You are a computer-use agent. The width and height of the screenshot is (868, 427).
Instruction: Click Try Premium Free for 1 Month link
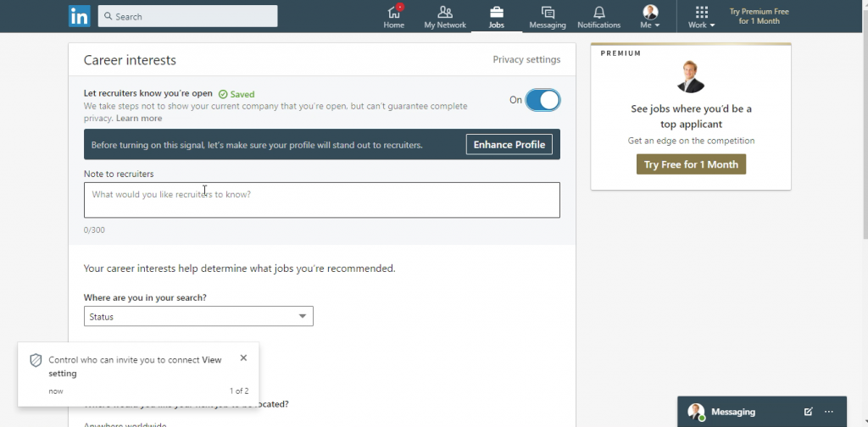759,16
